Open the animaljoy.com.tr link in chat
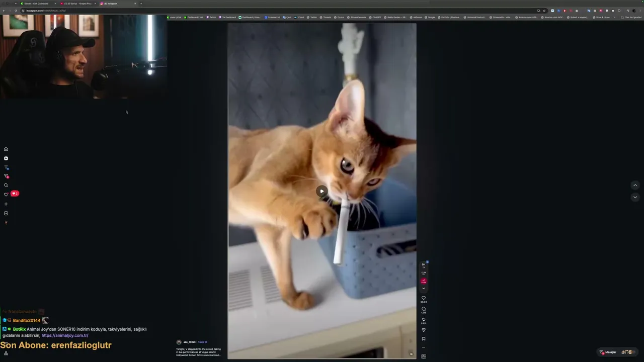This screenshot has width=644, height=362. tap(65, 335)
